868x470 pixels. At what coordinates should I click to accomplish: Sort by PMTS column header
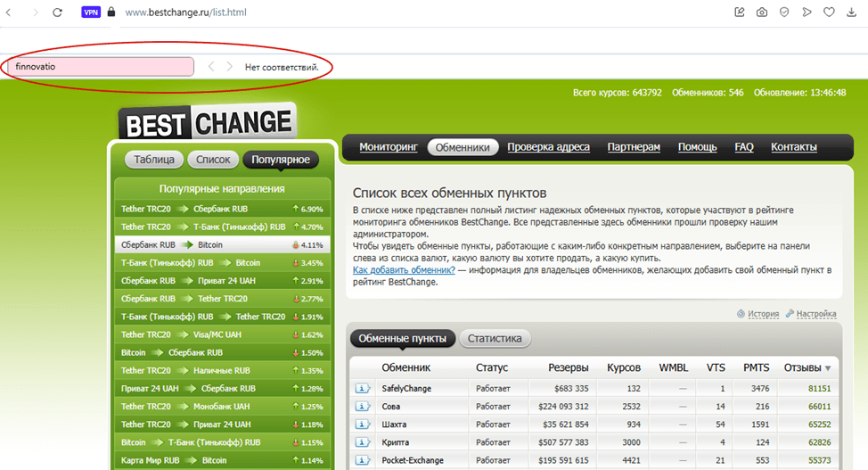[757, 367]
